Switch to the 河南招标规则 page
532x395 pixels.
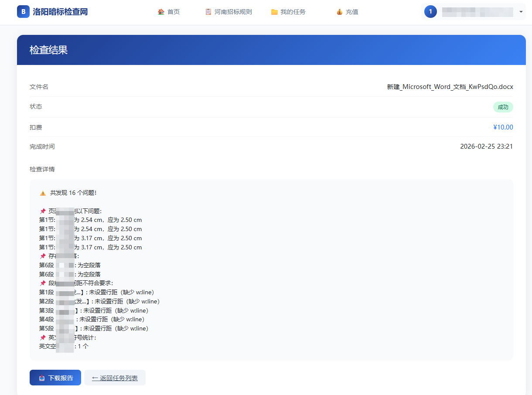click(x=228, y=12)
